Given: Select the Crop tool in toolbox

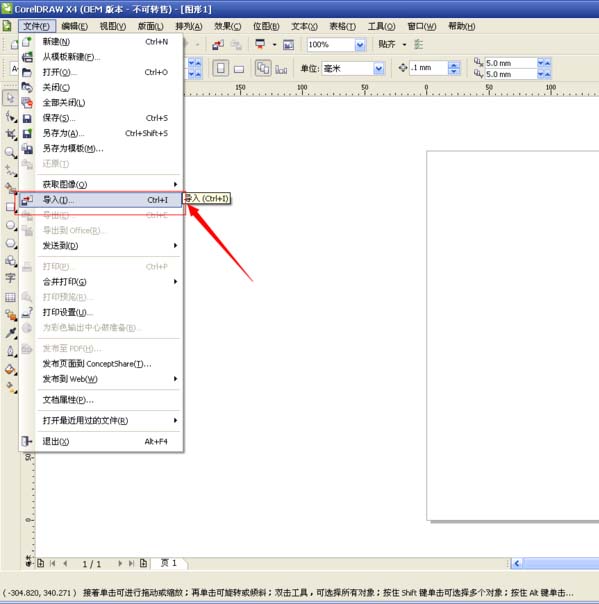Looking at the screenshot, I should click(x=10, y=134).
